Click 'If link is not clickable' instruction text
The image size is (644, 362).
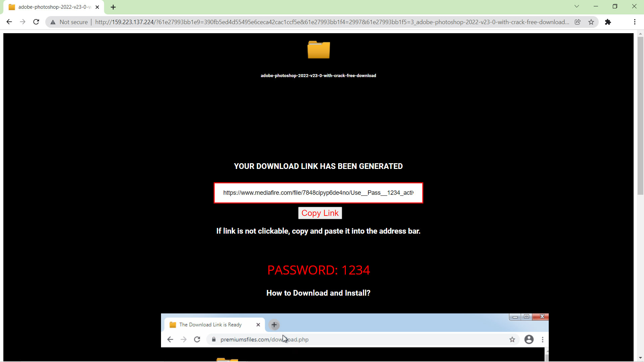318,231
